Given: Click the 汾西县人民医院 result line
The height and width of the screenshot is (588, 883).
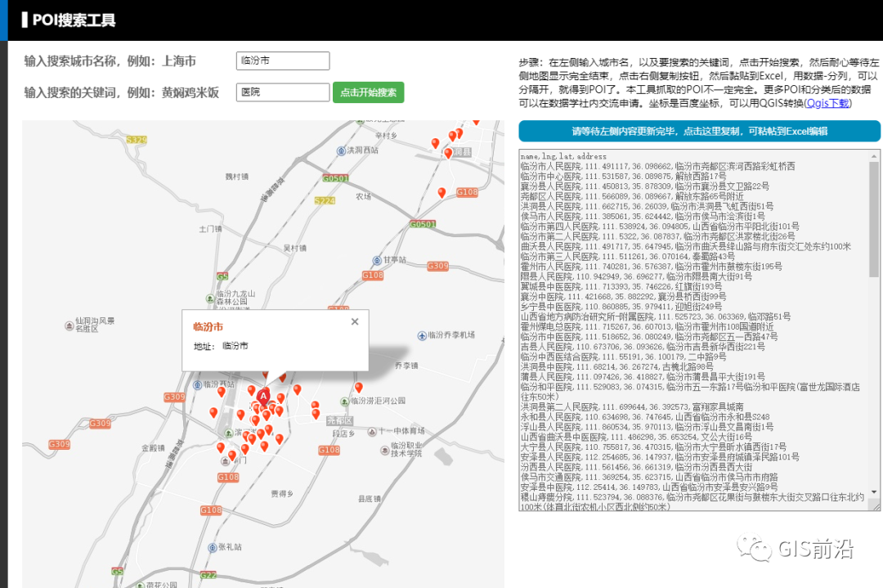Looking at the screenshot, I should tap(636, 467).
